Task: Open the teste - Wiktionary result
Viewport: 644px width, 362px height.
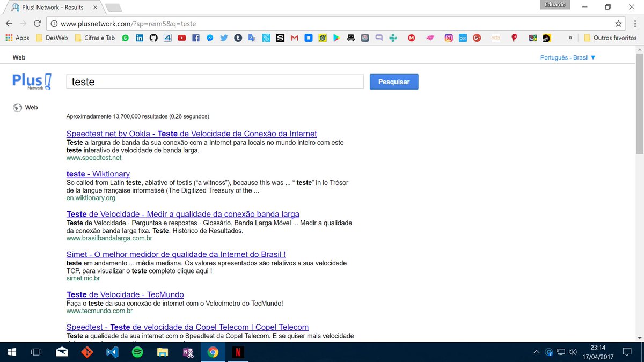Action: point(98,174)
